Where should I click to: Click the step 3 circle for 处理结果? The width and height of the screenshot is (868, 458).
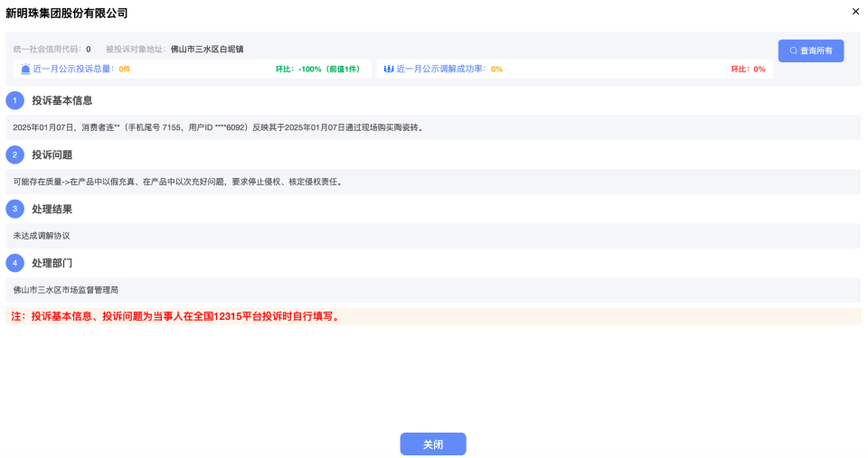[15, 209]
